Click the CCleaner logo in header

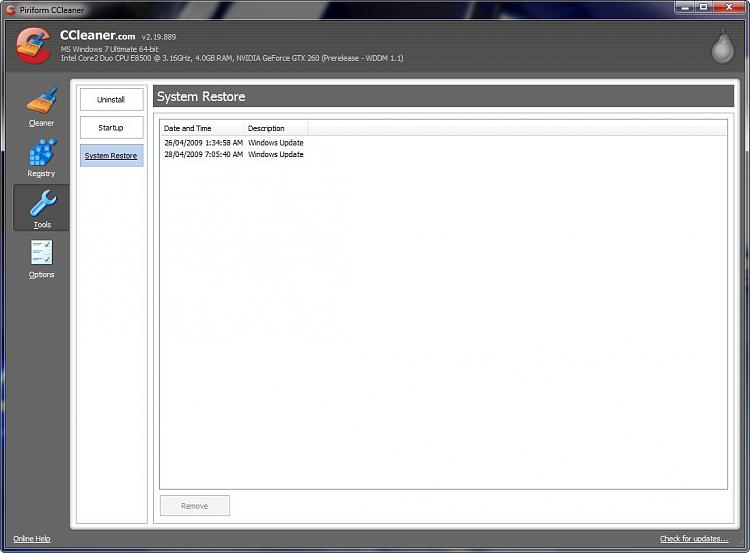tap(33, 46)
